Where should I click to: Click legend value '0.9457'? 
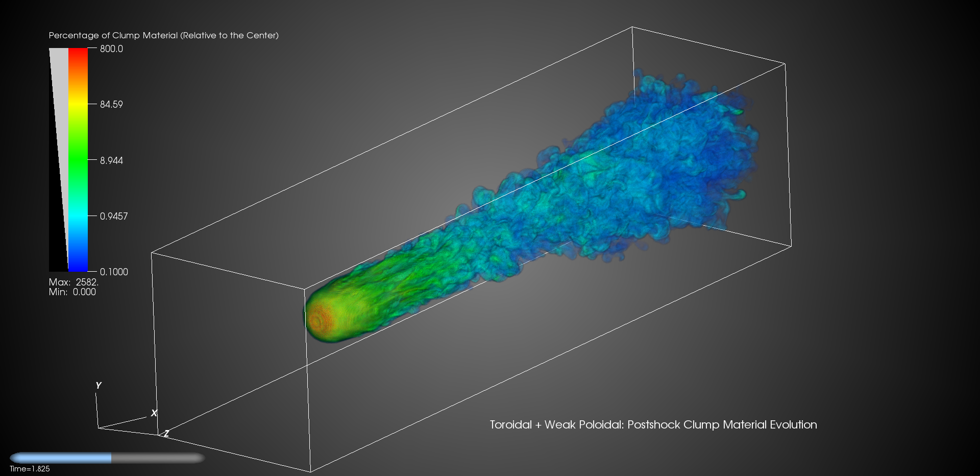pyautogui.click(x=114, y=216)
